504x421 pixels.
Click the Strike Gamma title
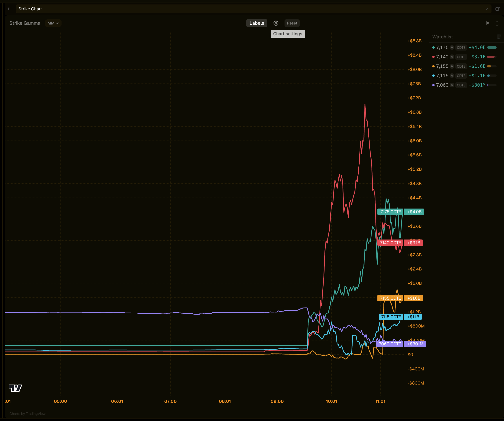25,23
